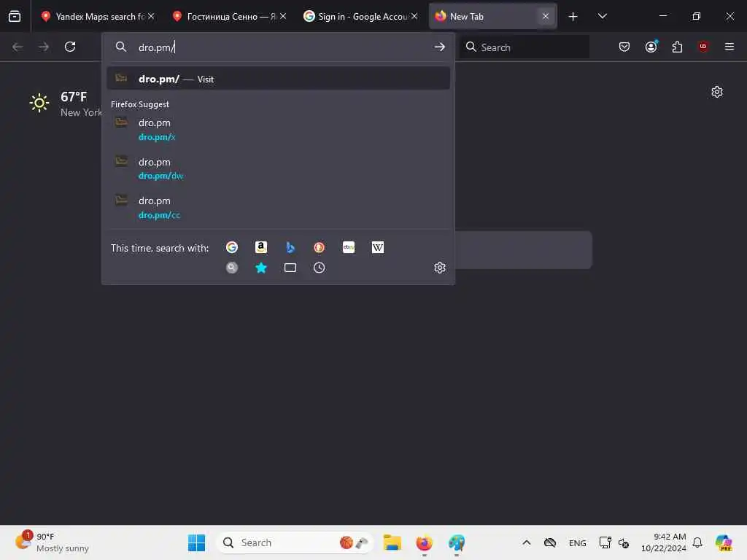Open File Explorer from the taskbar
747x560 pixels.
click(392, 542)
